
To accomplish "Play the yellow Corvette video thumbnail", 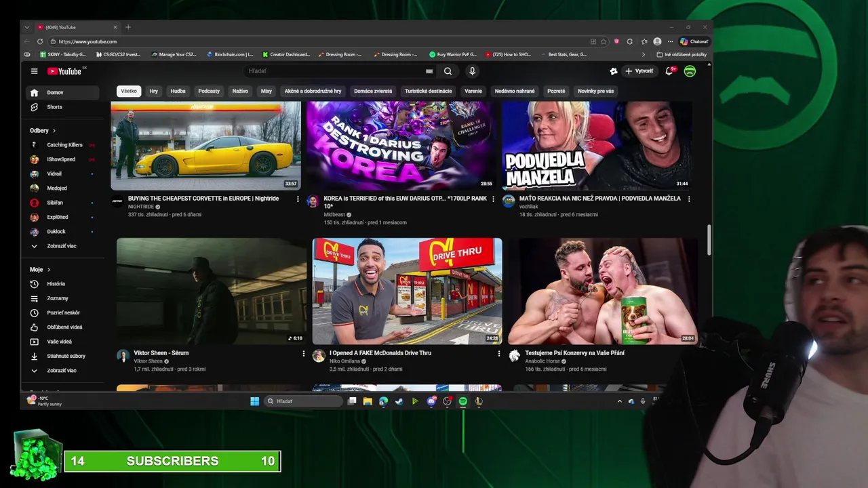I will 205,146.
